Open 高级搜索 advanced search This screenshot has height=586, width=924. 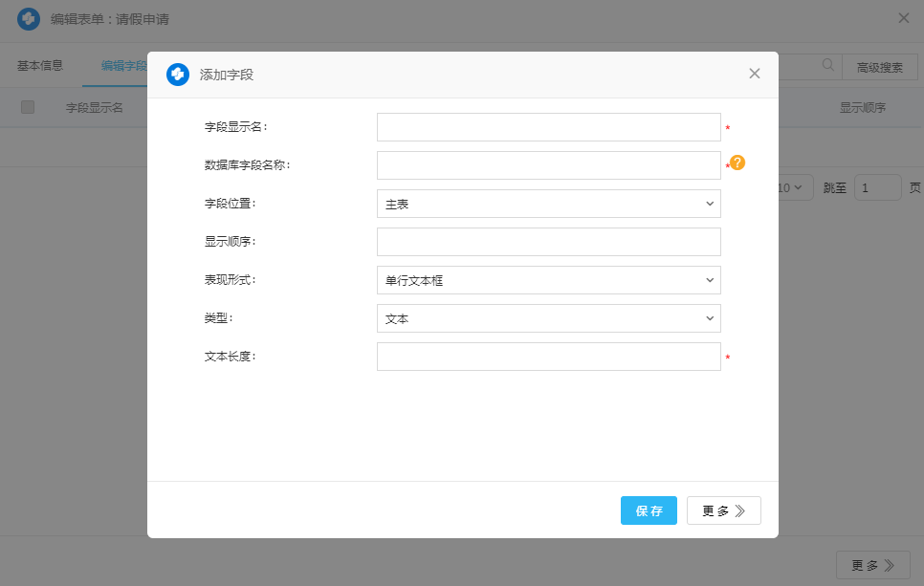coord(879,67)
